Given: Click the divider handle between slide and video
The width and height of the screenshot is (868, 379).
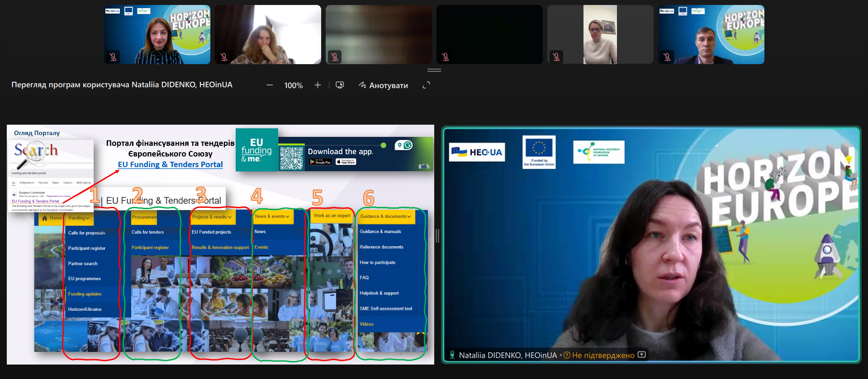Looking at the screenshot, I should (x=437, y=235).
